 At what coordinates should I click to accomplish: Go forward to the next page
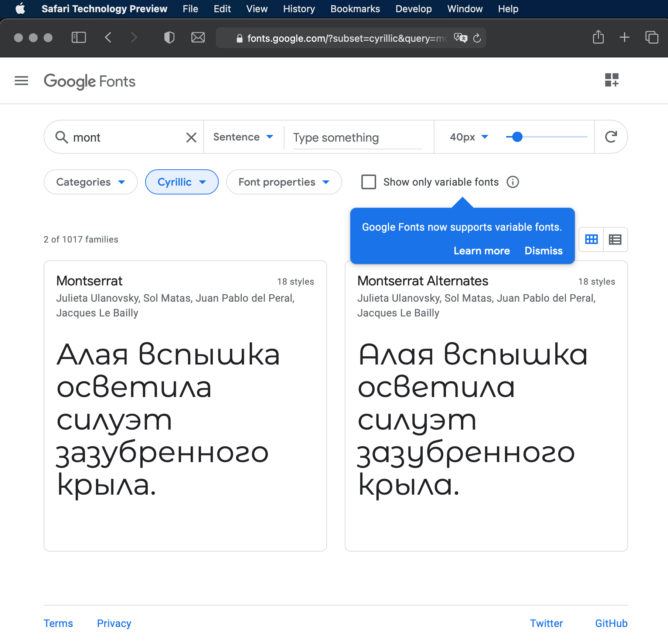134,37
